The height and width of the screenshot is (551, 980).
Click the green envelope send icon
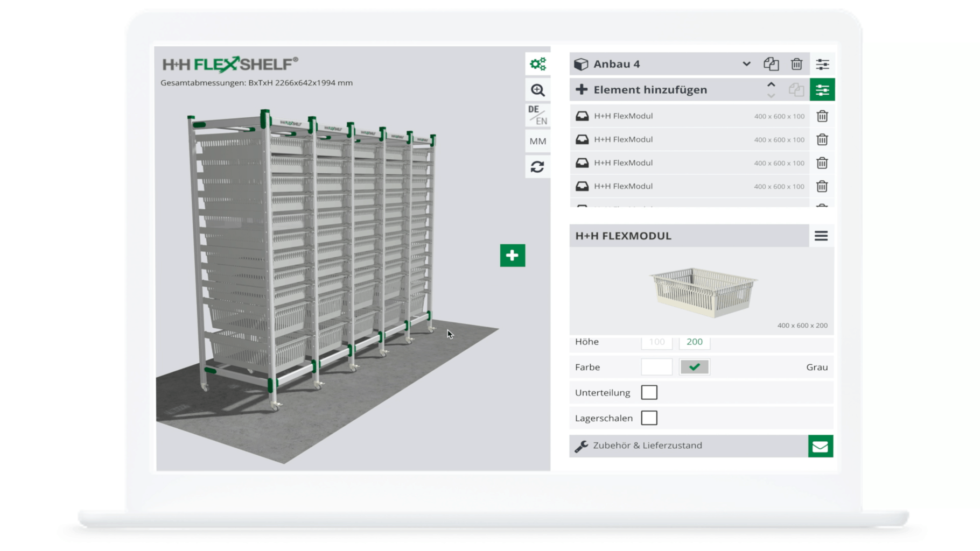[820, 446]
